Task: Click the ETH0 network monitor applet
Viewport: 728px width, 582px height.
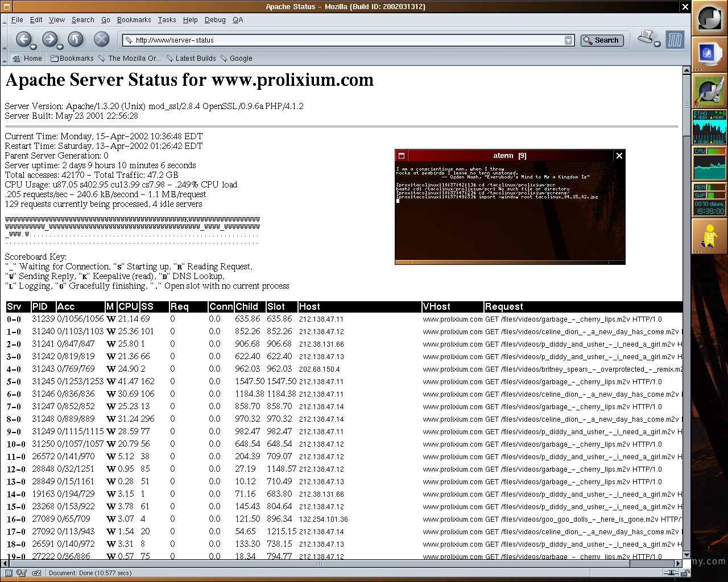Action: pos(709,127)
